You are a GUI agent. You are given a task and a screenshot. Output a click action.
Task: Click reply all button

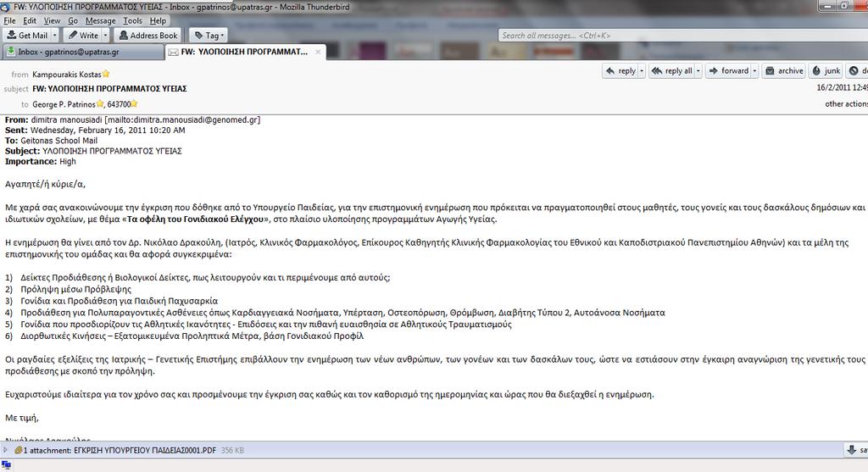pos(671,71)
